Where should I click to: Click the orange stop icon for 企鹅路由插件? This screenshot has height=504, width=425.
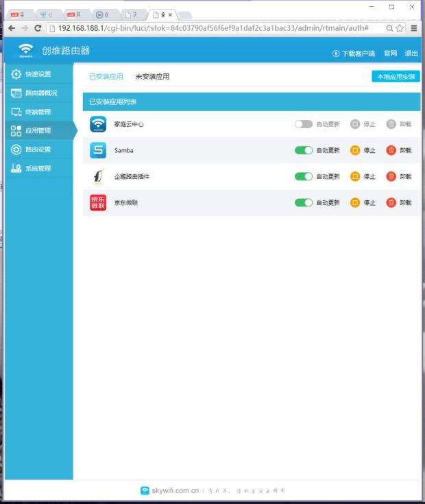pyautogui.click(x=355, y=176)
